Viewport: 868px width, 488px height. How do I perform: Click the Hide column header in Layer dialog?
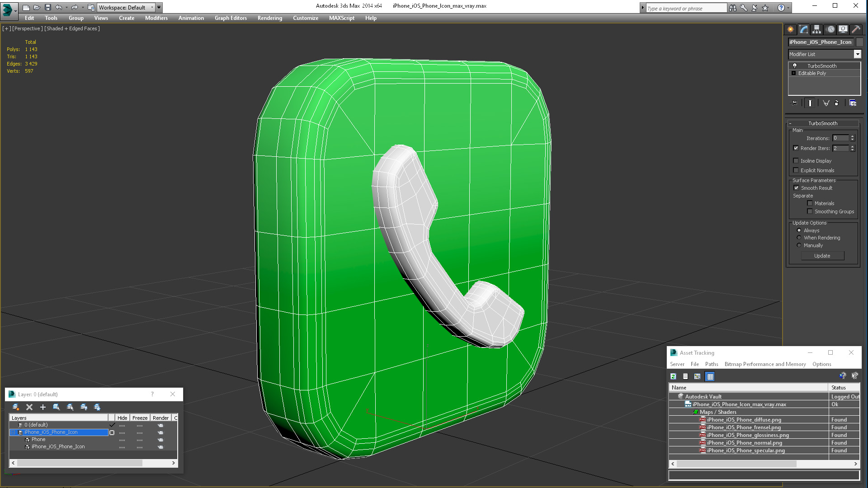pyautogui.click(x=122, y=418)
